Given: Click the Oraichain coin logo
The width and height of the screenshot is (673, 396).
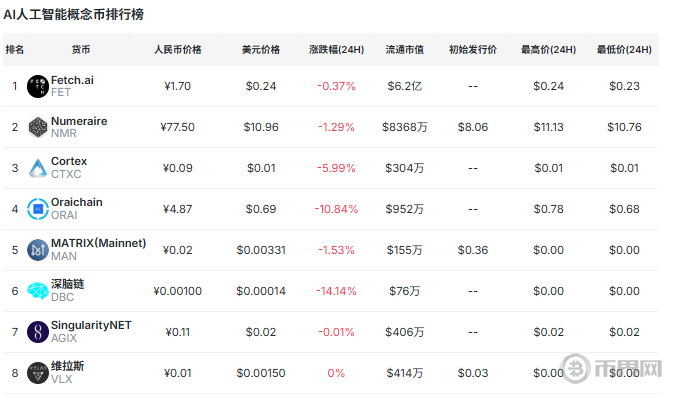Looking at the screenshot, I should 38,209.
